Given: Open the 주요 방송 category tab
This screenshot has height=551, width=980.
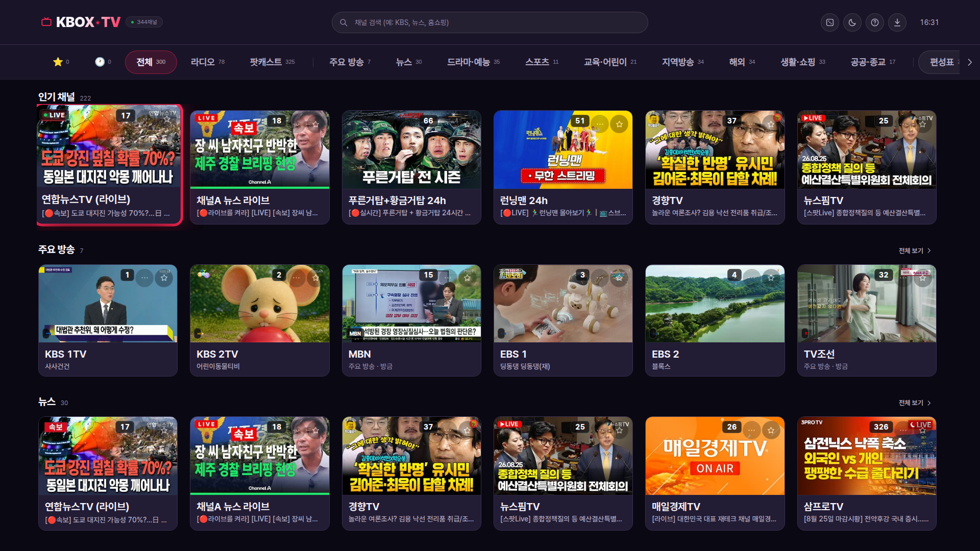Looking at the screenshot, I should coord(350,62).
